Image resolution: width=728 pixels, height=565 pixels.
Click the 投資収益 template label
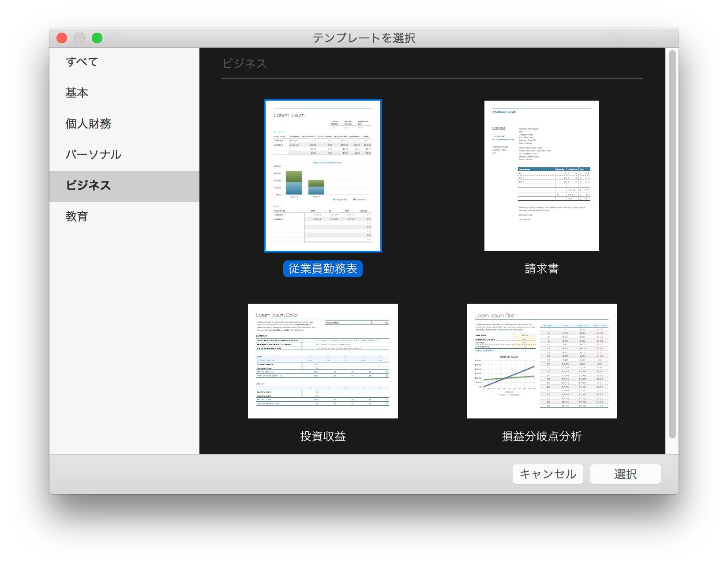point(323,437)
